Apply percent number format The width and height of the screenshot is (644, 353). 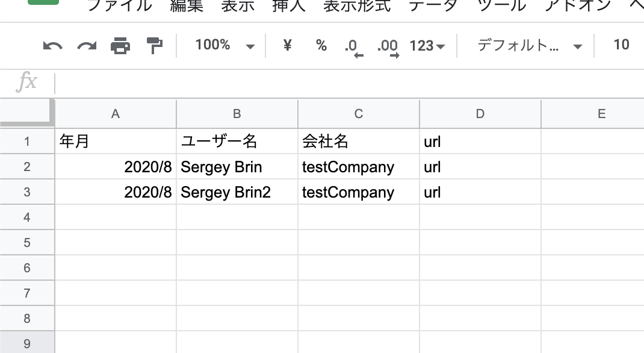pyautogui.click(x=321, y=46)
